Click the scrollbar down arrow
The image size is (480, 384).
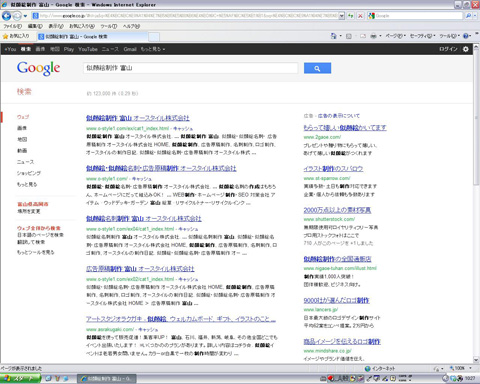[476, 360]
